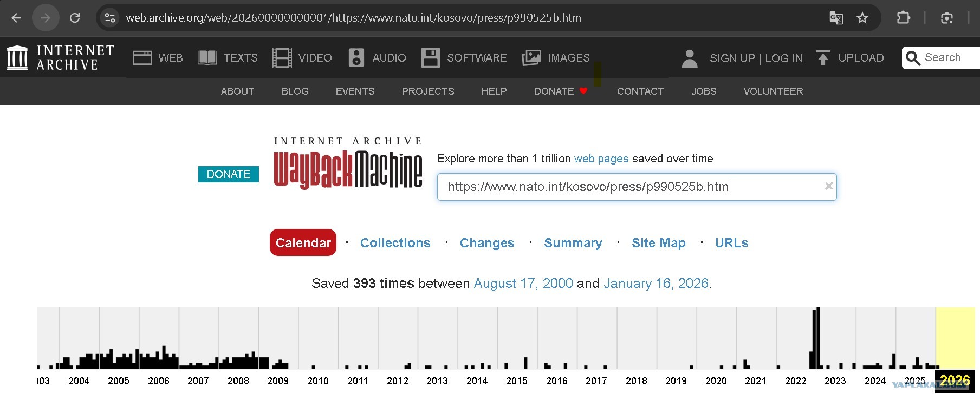
Task: Open the browser extensions puzzle icon
Action: pos(903,18)
